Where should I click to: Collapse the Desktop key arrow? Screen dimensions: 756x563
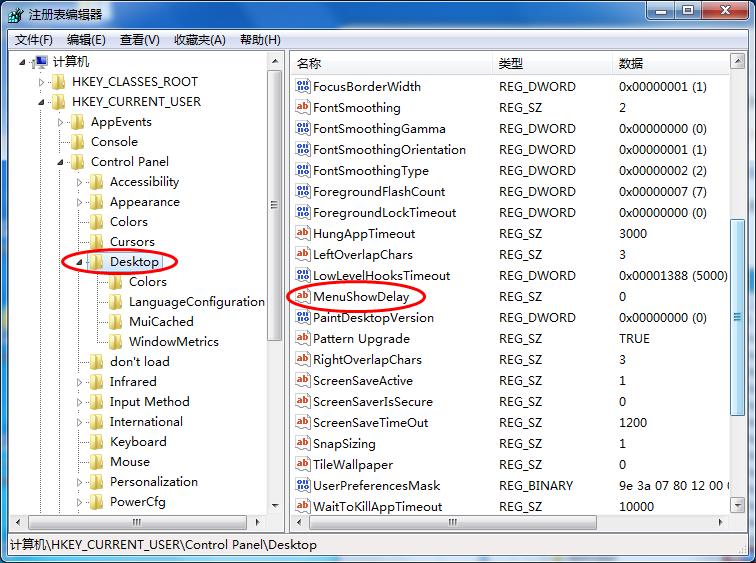click(80, 262)
